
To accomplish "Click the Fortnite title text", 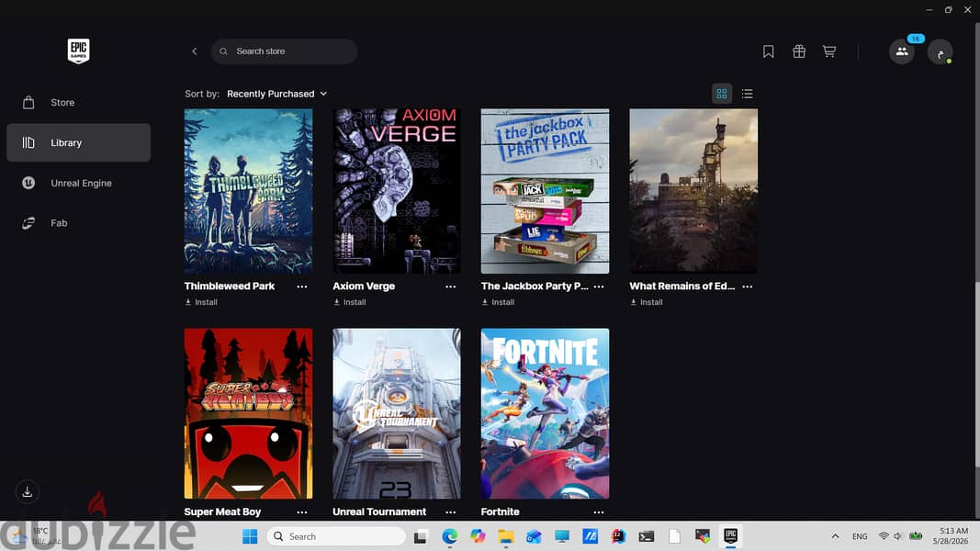I will pos(500,512).
